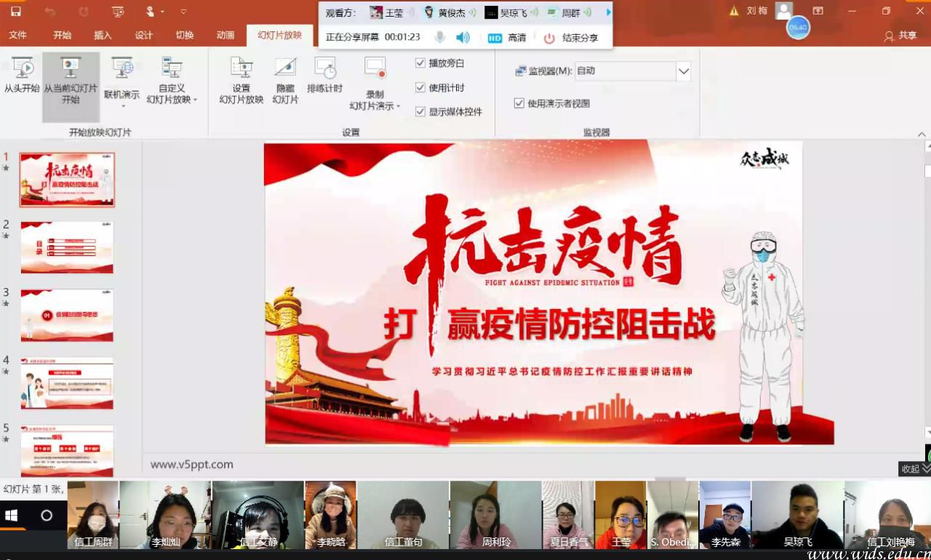Image resolution: width=931 pixels, height=560 pixels.
Task: Toggle Play Narrations (播放旁白) checkbox
Action: click(420, 63)
